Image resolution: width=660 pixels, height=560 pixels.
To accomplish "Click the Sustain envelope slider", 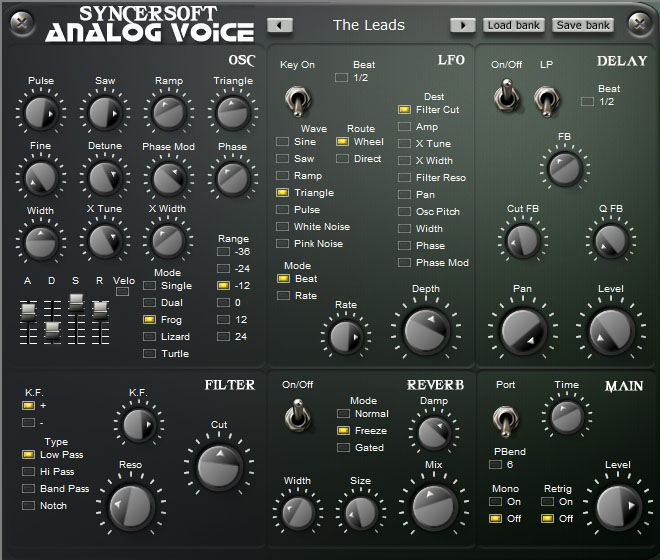I will click(76, 302).
